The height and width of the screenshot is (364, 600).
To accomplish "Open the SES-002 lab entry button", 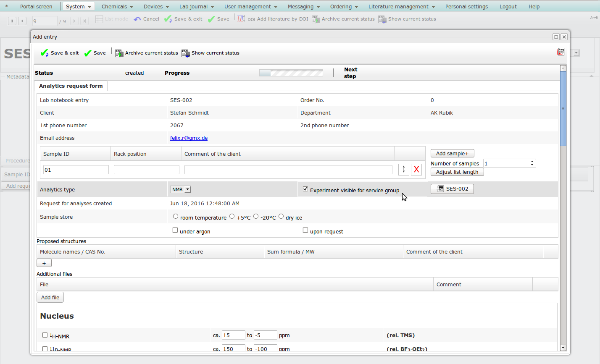I will 452,189.
